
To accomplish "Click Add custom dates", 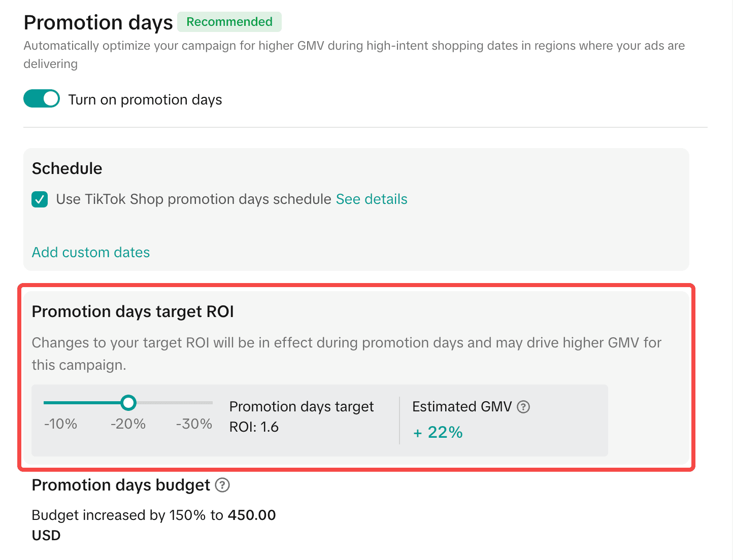I will [90, 252].
